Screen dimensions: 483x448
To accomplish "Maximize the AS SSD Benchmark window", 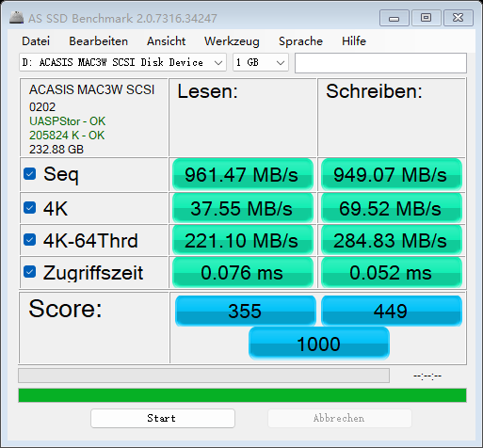I will click(x=426, y=18).
